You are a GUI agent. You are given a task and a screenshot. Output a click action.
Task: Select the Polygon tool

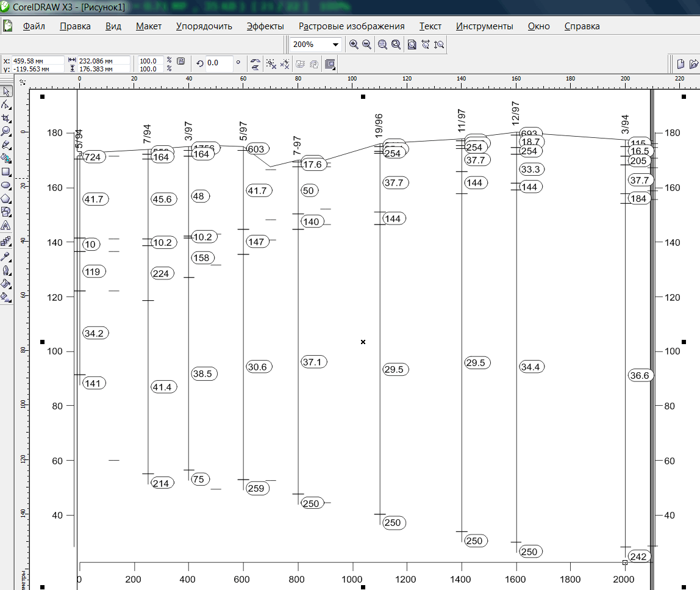(6, 198)
